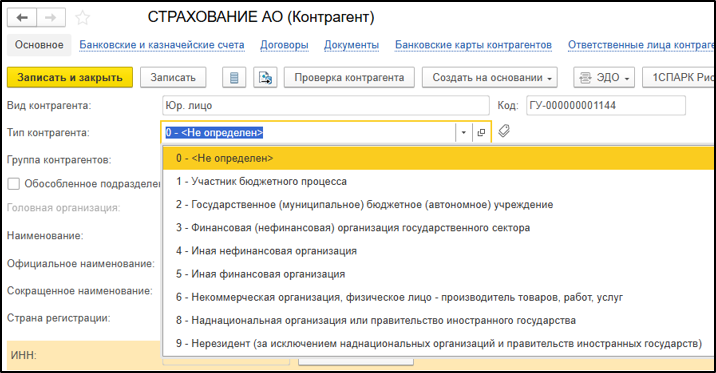Select 3 - Финансовая организация государственного сектора

tap(438, 227)
